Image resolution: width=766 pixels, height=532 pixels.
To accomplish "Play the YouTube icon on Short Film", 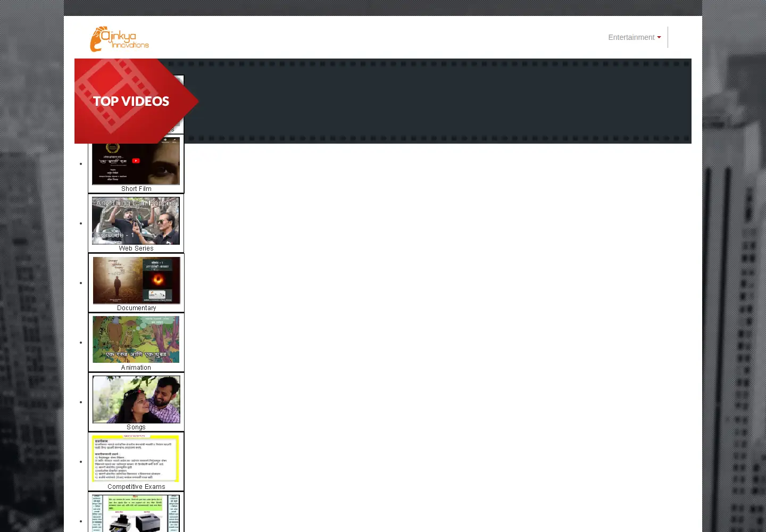I will click(x=136, y=161).
